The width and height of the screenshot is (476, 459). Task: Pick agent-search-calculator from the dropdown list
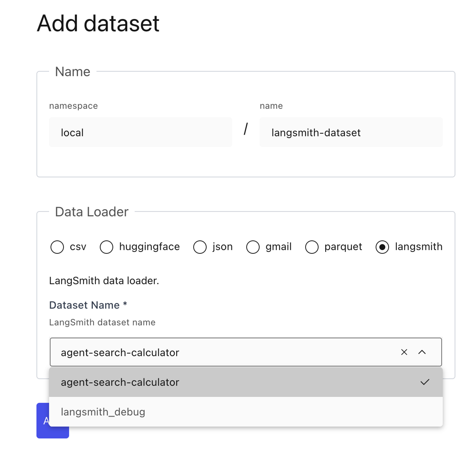[120, 382]
